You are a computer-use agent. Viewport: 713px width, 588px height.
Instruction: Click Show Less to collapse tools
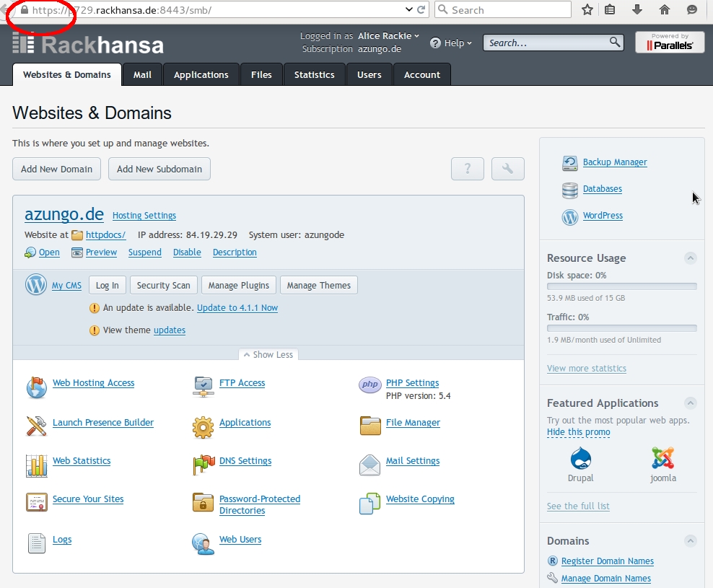pos(268,354)
